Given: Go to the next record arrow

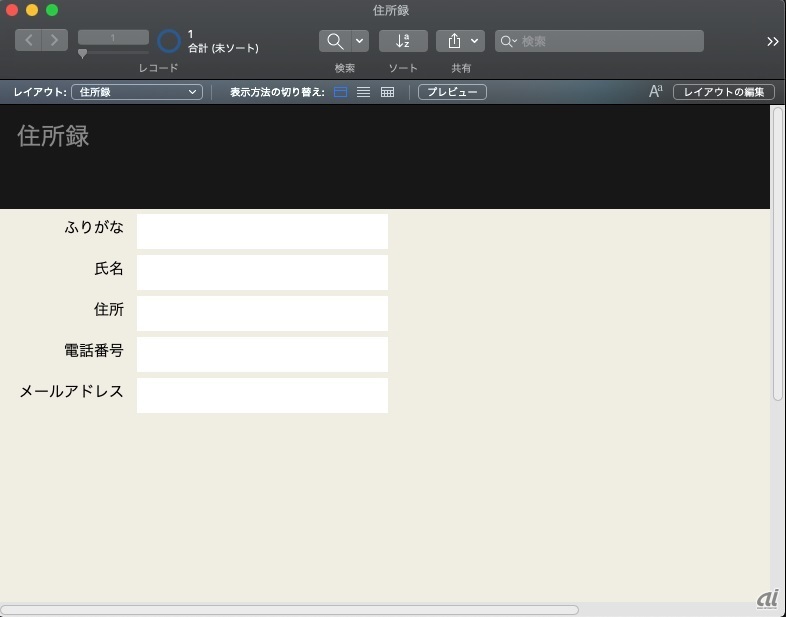Looking at the screenshot, I should point(55,41).
